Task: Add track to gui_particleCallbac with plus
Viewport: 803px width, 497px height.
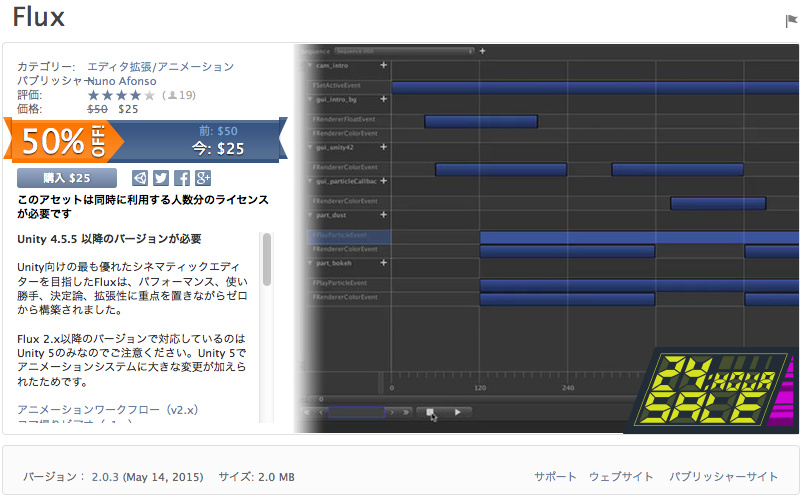Action: [x=384, y=181]
